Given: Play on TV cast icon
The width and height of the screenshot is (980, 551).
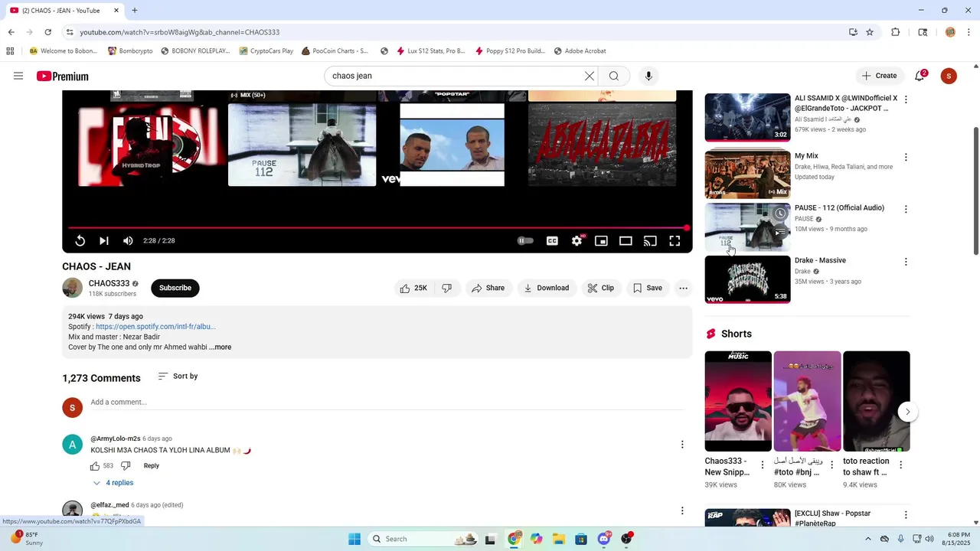Looking at the screenshot, I should pyautogui.click(x=650, y=240).
